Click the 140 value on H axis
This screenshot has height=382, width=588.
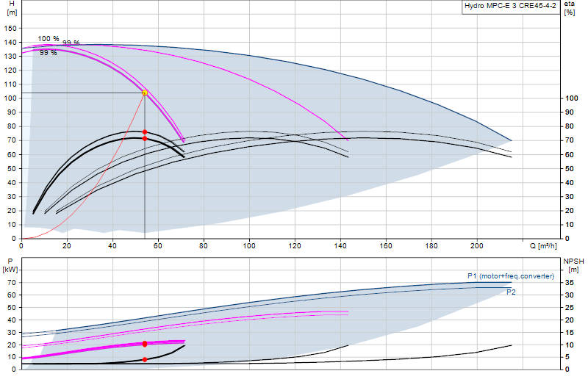click(10, 43)
